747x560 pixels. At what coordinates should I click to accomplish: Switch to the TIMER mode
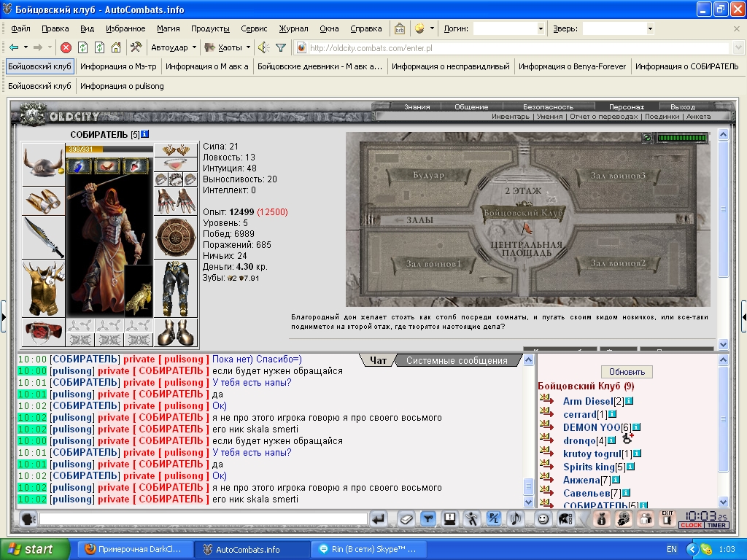point(716,525)
